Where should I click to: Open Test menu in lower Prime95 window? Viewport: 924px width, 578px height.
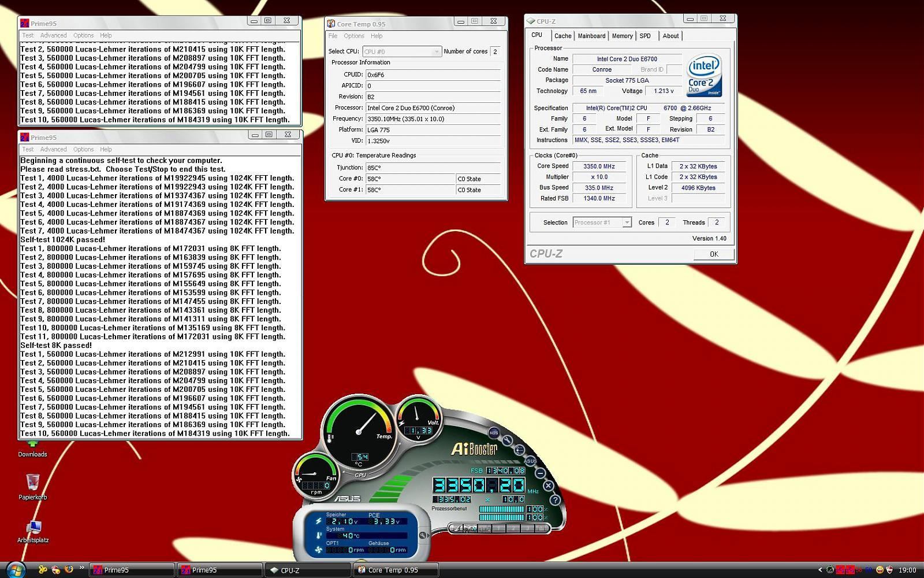(28, 149)
